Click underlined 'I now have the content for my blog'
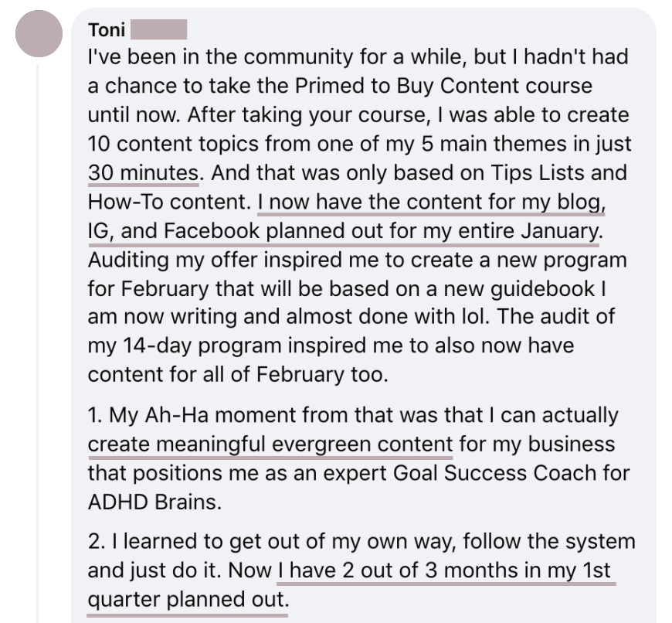This screenshot has height=623, width=672. click(429, 203)
